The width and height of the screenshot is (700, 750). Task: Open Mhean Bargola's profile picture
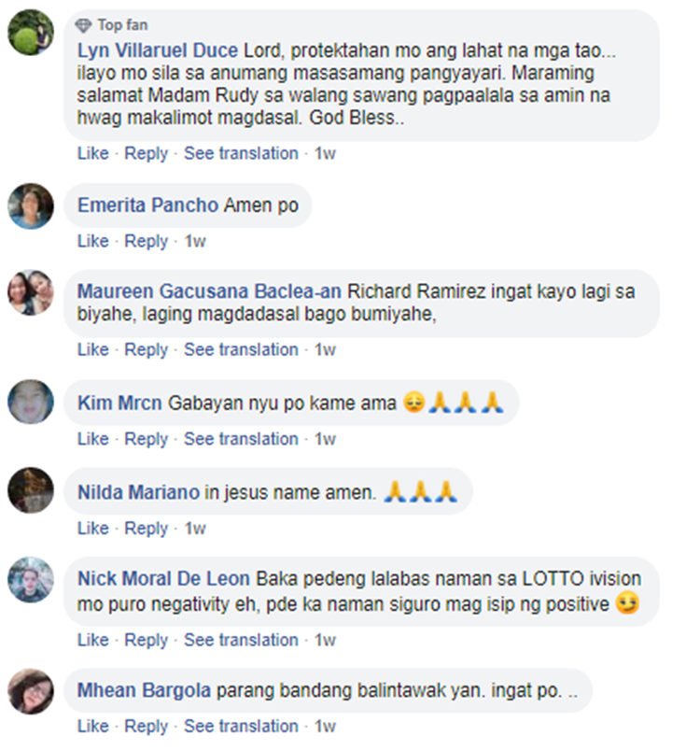pyautogui.click(x=31, y=692)
